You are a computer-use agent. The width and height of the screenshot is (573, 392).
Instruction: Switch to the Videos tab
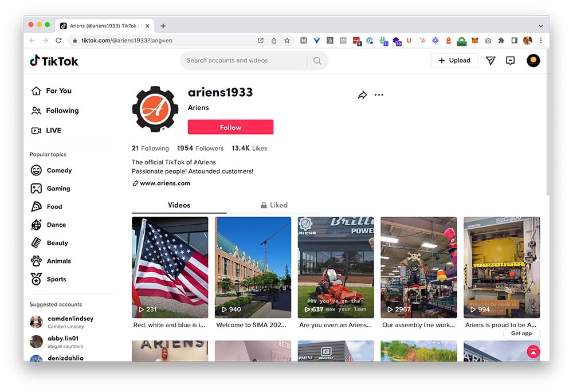click(179, 205)
